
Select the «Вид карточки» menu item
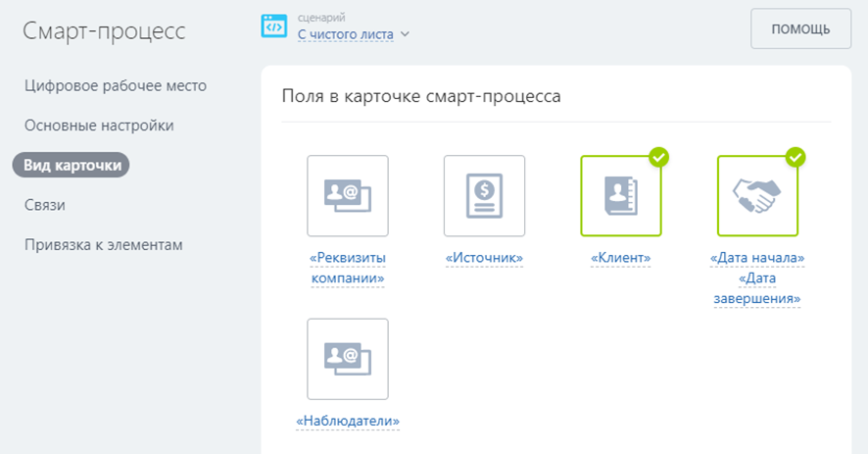(71, 165)
